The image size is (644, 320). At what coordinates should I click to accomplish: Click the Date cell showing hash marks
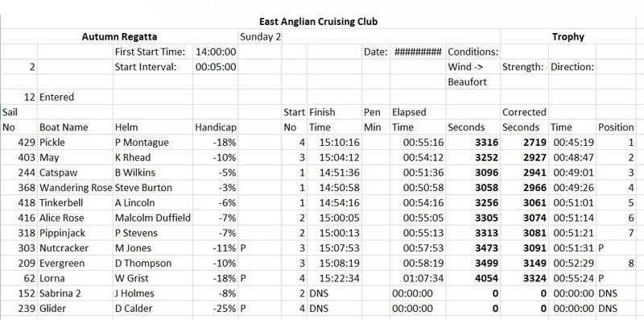tap(418, 52)
